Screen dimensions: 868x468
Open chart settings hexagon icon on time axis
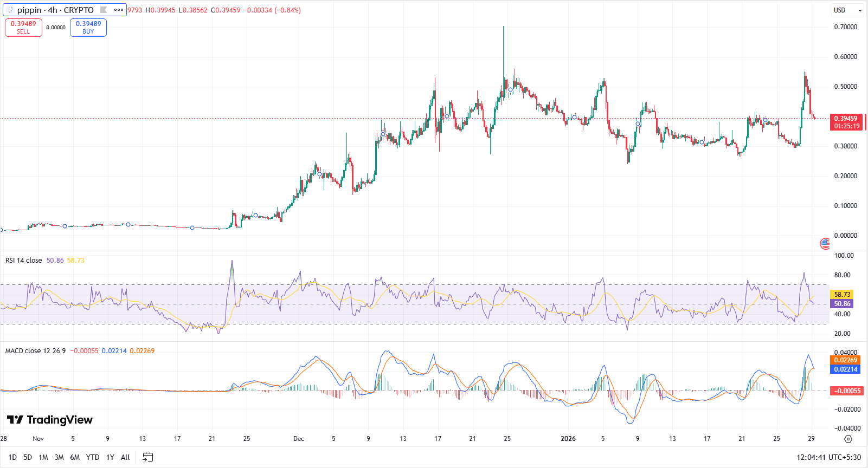pos(848,439)
